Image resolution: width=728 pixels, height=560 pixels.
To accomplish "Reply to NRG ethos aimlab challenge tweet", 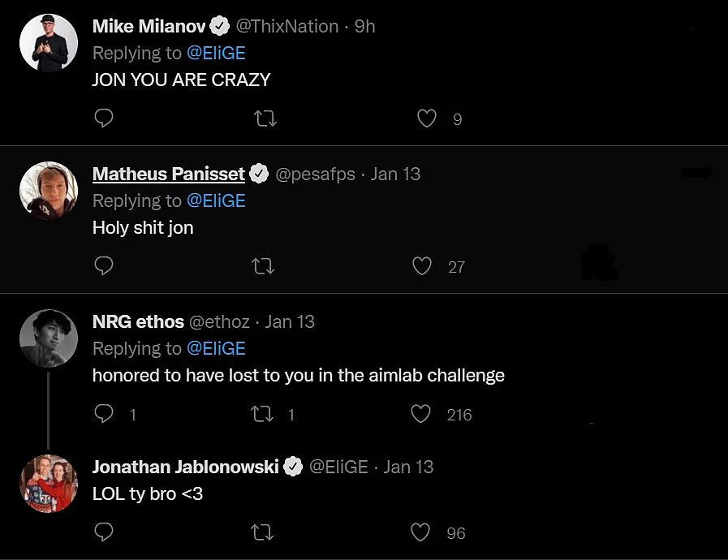I will coord(104,413).
